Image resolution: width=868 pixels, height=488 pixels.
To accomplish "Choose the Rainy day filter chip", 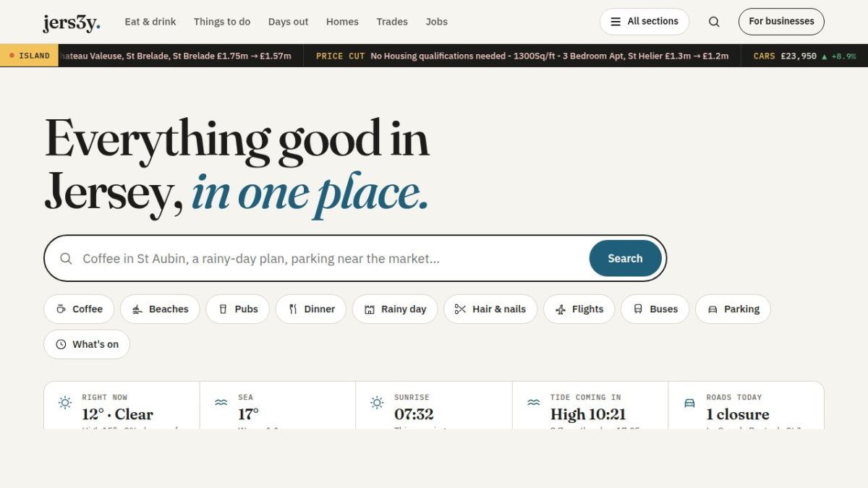I will [x=395, y=309].
